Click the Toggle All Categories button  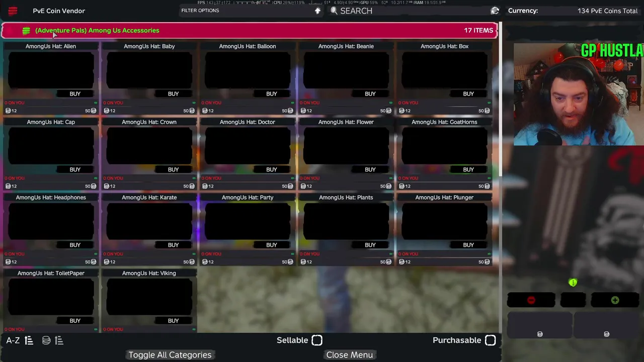170,355
